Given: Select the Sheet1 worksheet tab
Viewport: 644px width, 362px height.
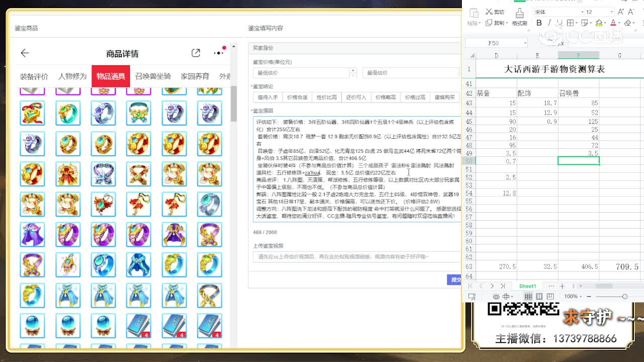Looking at the screenshot, I should point(527,286).
